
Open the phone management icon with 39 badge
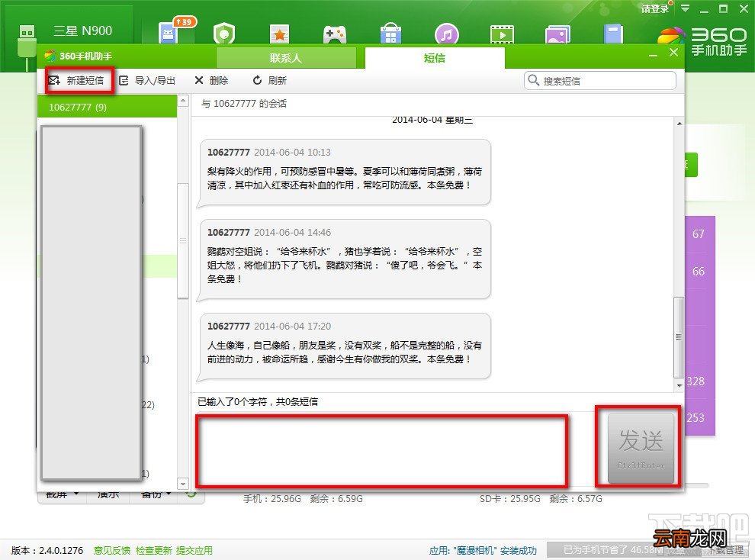169,34
